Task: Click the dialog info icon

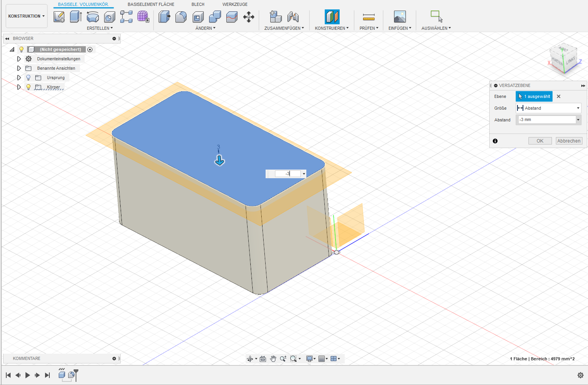Action: point(495,141)
